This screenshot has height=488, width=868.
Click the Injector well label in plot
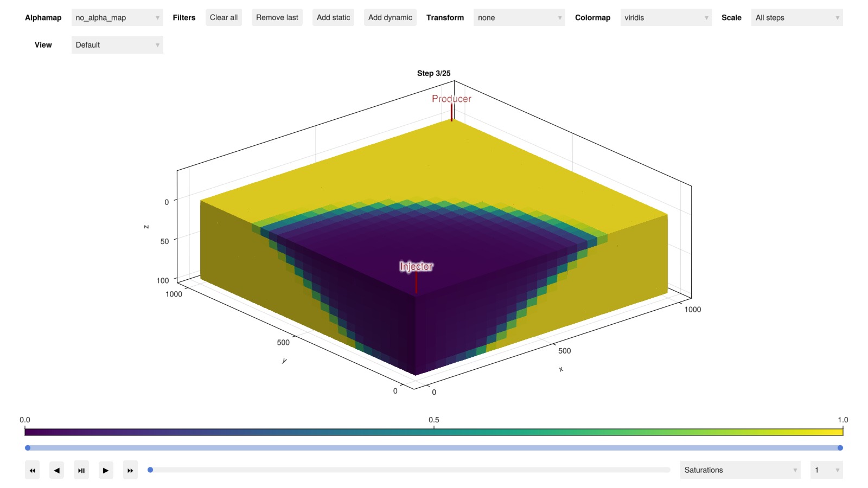tap(416, 266)
